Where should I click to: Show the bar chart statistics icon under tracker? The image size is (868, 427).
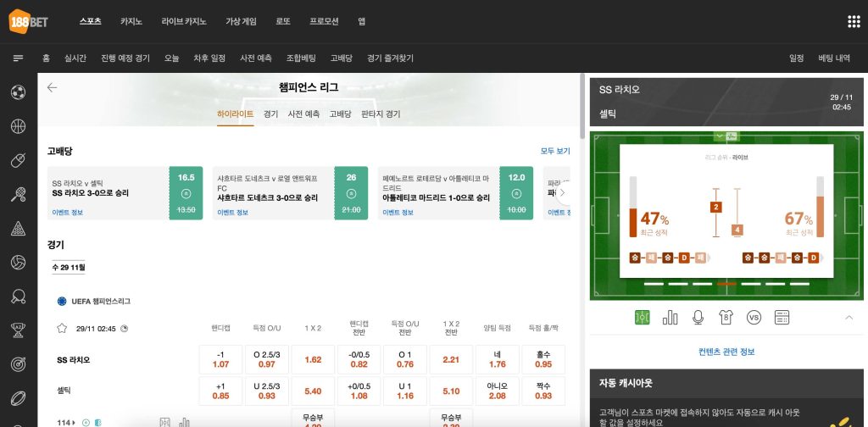pyautogui.click(x=670, y=317)
